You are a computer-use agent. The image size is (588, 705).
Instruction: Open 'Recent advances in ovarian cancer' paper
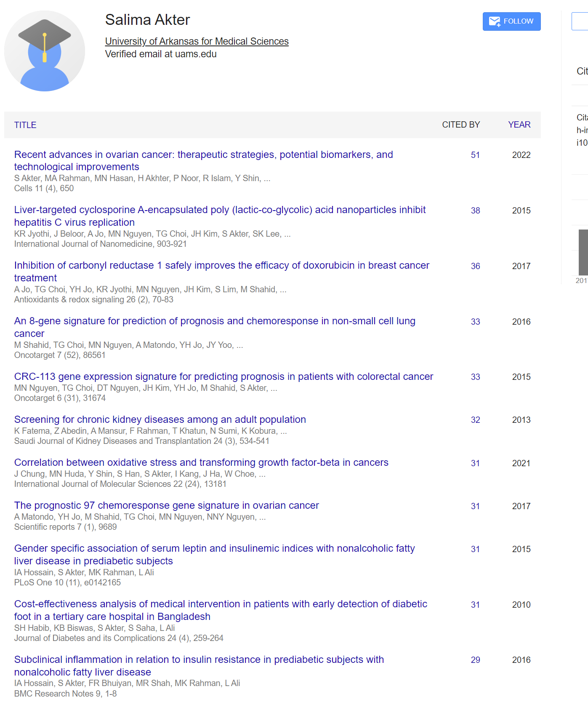tap(203, 160)
